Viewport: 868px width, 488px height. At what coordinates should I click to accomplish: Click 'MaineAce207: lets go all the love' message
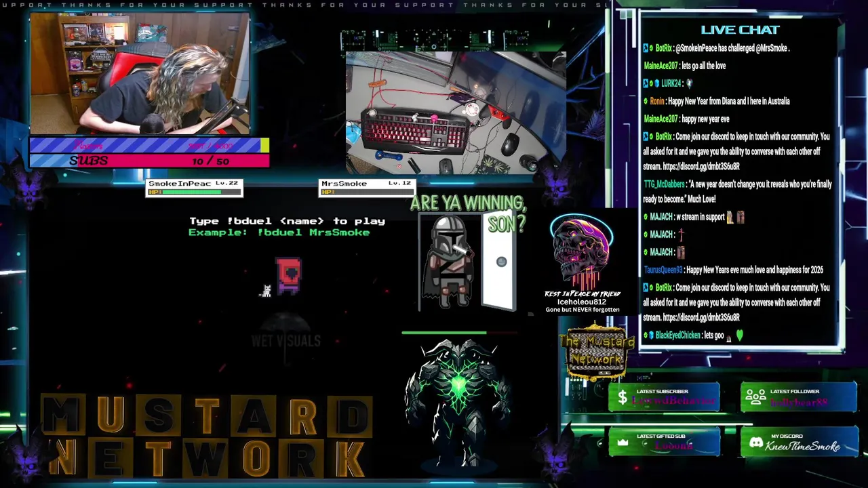(x=684, y=66)
